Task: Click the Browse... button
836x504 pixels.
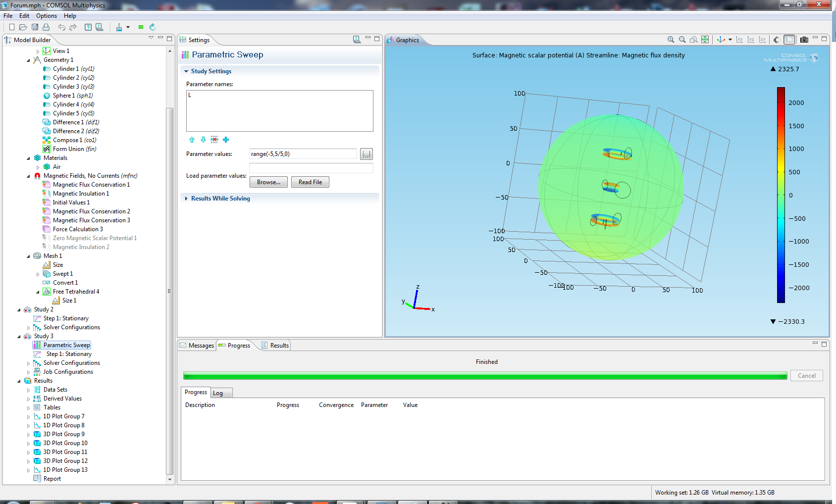Action: point(268,182)
